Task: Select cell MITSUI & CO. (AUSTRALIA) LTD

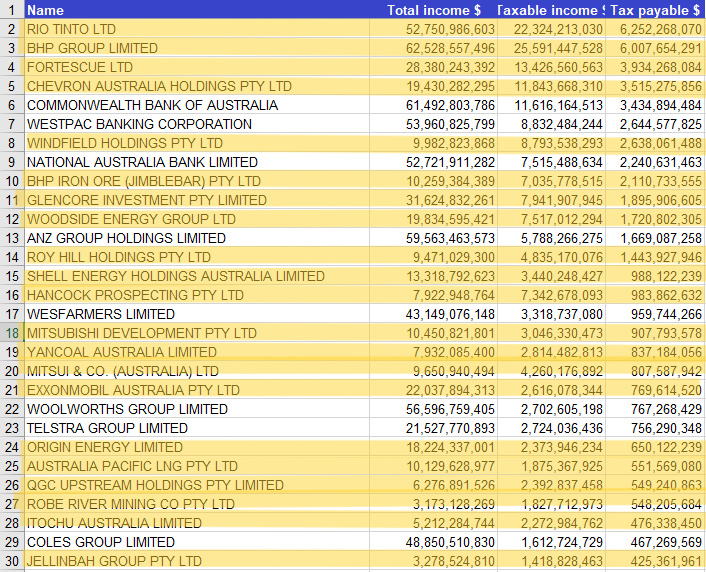Action: pos(197,371)
